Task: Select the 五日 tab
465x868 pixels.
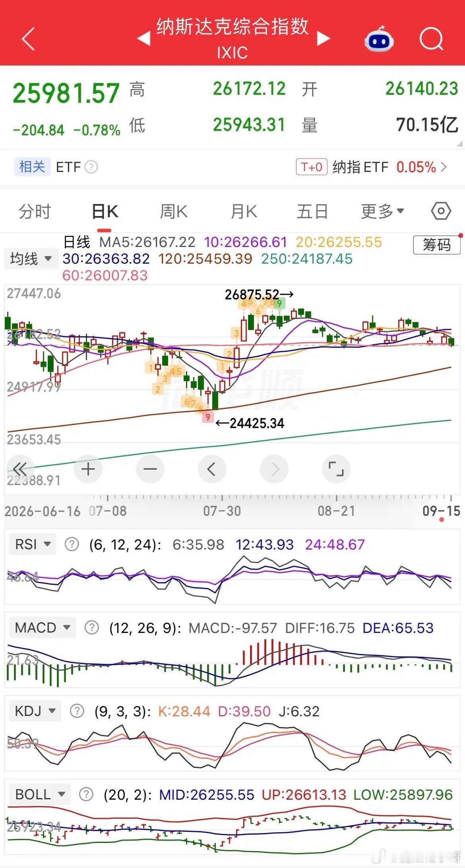Action: click(312, 211)
